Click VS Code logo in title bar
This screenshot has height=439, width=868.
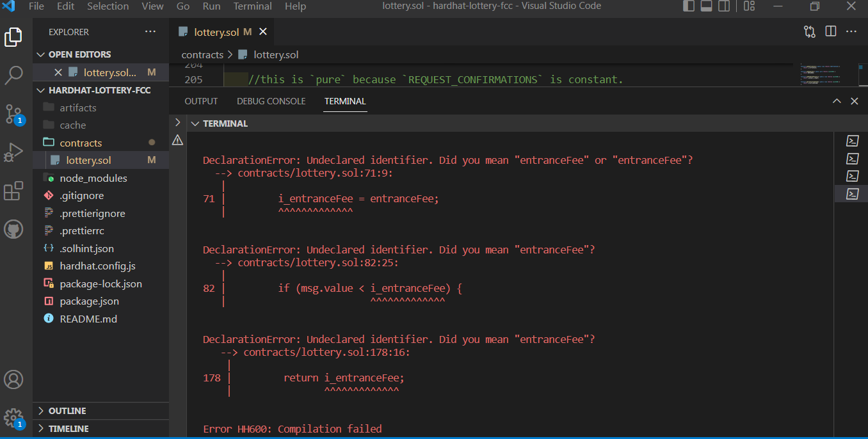coord(9,6)
